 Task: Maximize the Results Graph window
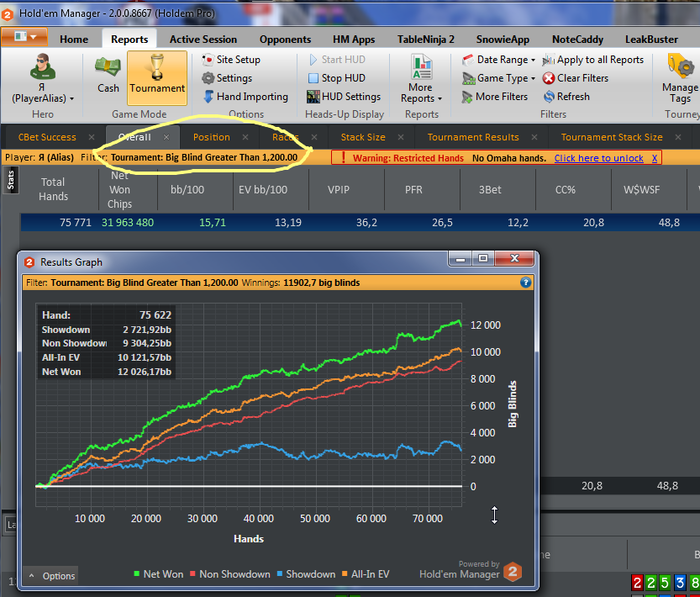coord(483,258)
